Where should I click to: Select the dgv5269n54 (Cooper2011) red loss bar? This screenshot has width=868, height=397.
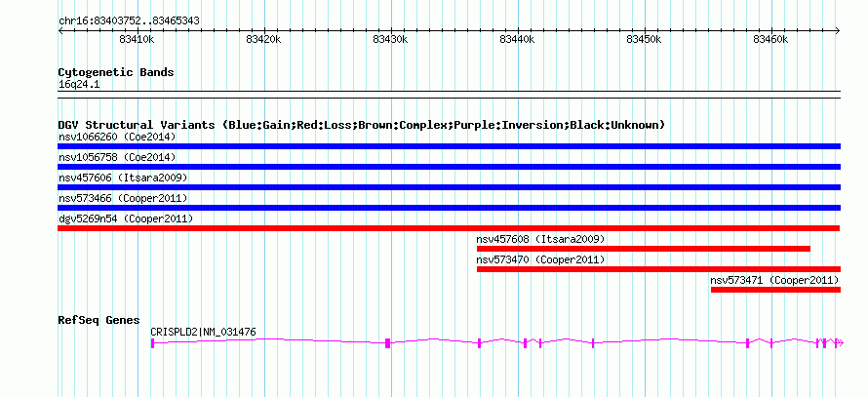pos(449,228)
